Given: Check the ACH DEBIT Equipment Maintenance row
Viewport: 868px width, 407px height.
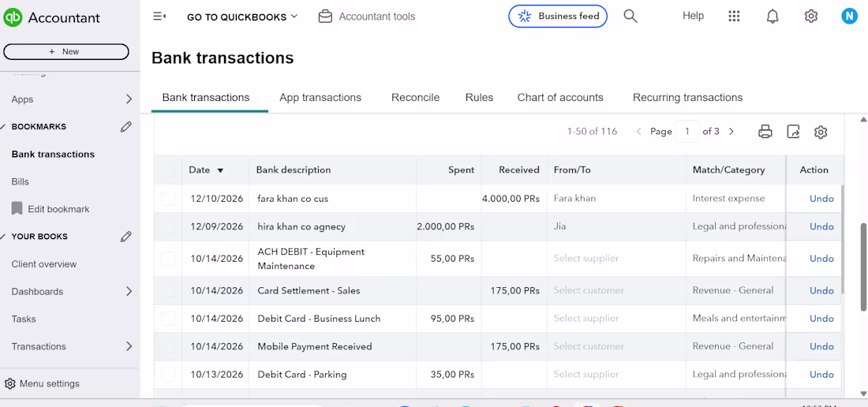Looking at the screenshot, I should pyautogui.click(x=168, y=258).
